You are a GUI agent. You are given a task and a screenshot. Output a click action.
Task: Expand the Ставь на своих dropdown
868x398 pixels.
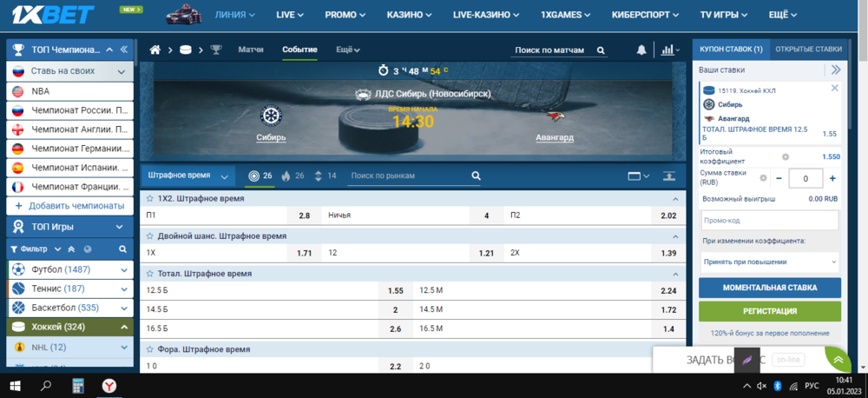tap(122, 71)
